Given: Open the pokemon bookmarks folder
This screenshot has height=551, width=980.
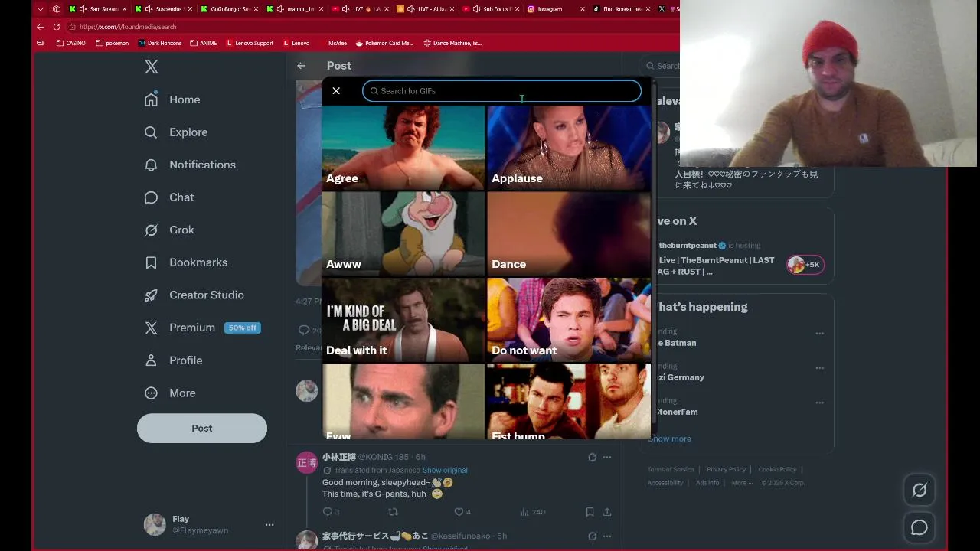Looking at the screenshot, I should coord(113,43).
